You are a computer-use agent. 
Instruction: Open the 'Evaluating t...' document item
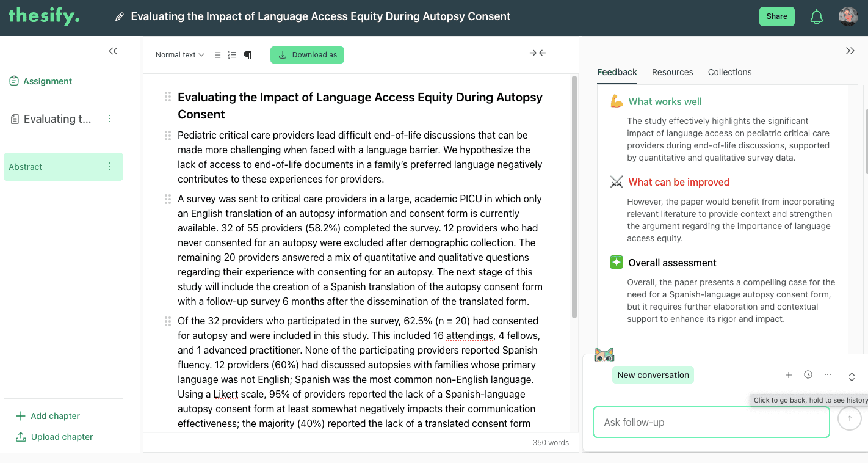tap(51, 119)
